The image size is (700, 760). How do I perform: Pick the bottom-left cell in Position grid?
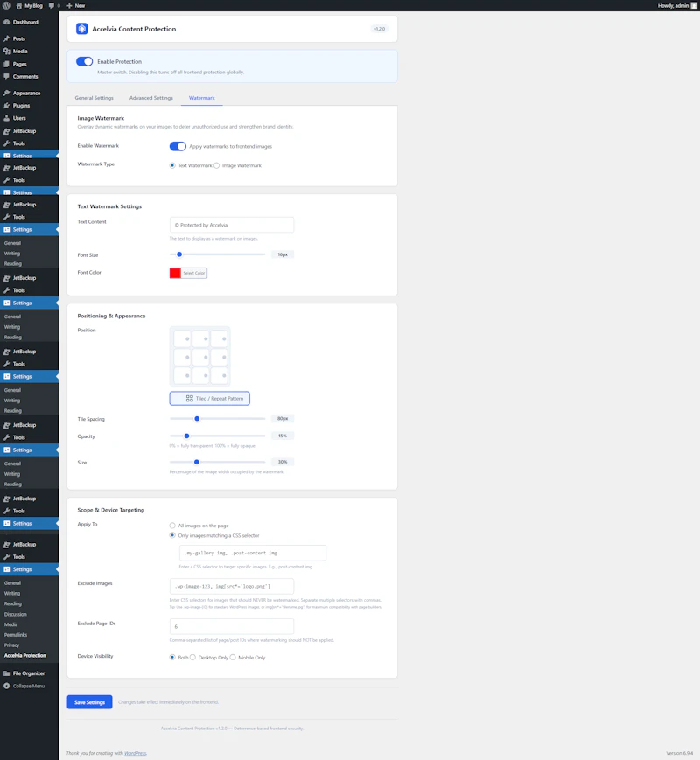click(x=182, y=376)
